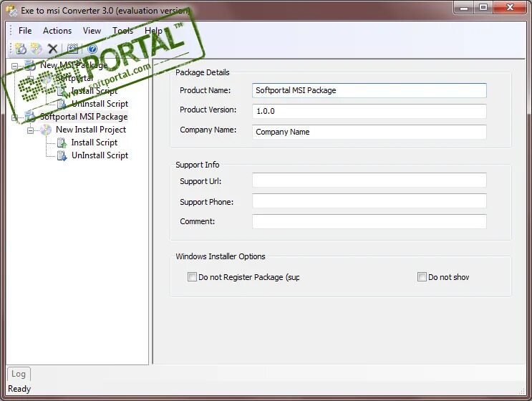Click the New MSI Package node icon
532x401 pixels.
30,65
